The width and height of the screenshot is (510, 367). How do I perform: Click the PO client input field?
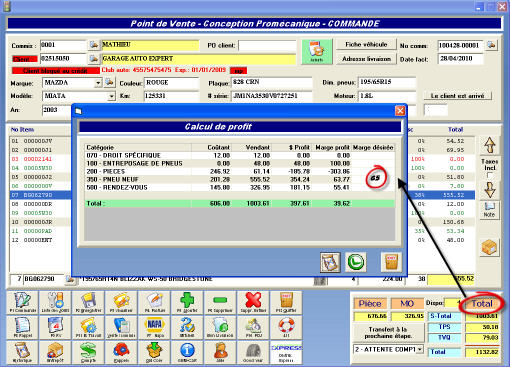pyautogui.click(x=267, y=45)
